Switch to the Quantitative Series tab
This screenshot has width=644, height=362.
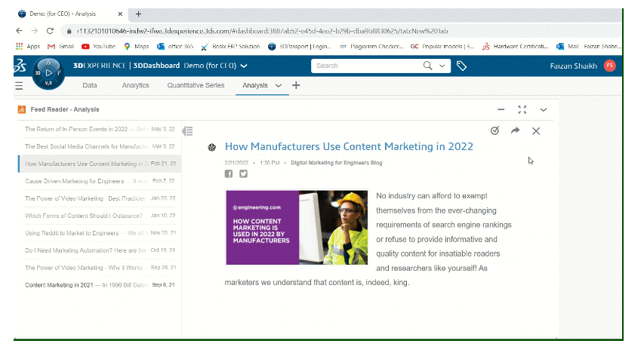[x=196, y=85]
